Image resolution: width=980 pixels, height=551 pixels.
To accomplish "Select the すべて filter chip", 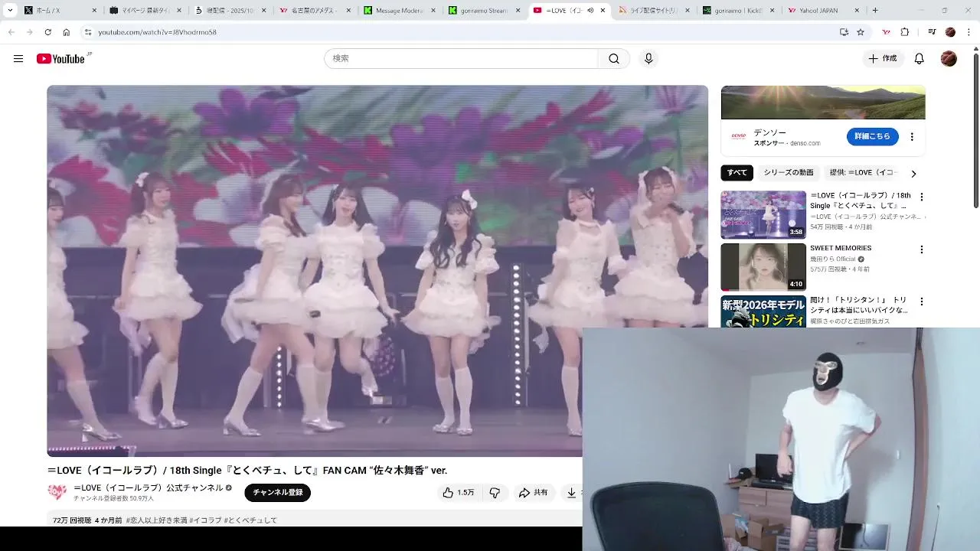I will (737, 173).
